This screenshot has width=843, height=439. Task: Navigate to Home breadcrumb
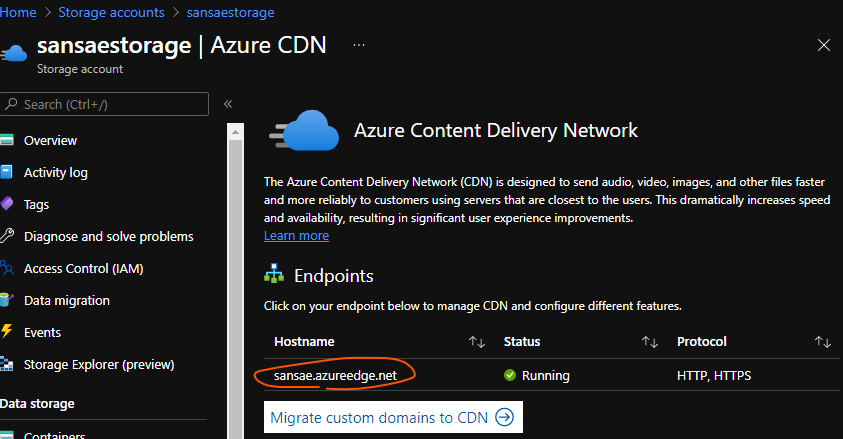tap(19, 13)
